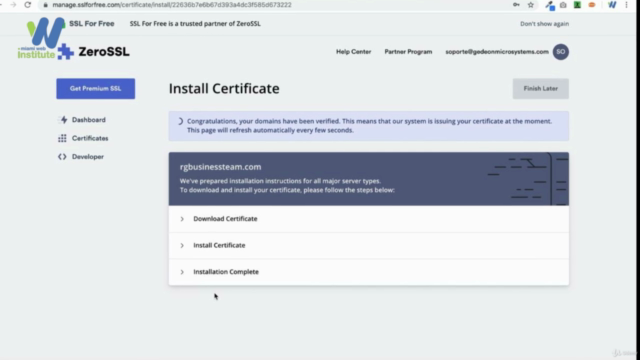Open the saved passwords key icon
The image size is (640, 360).
[516, 5]
